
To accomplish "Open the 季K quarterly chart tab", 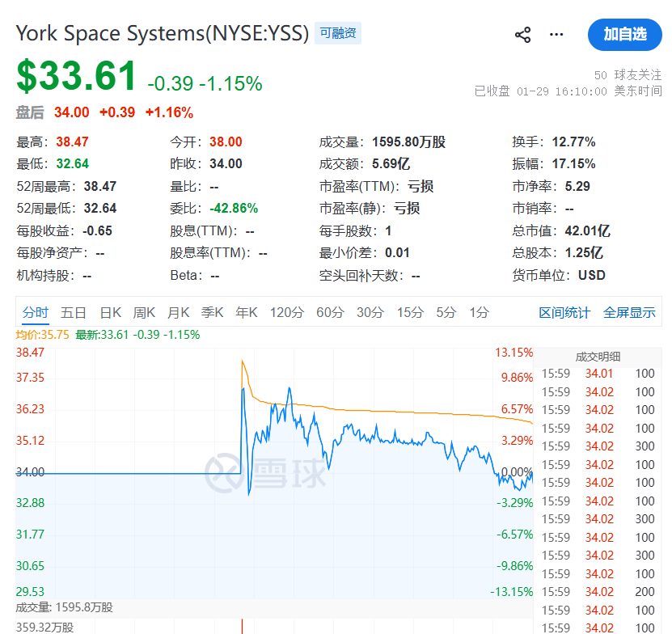I will tap(213, 312).
